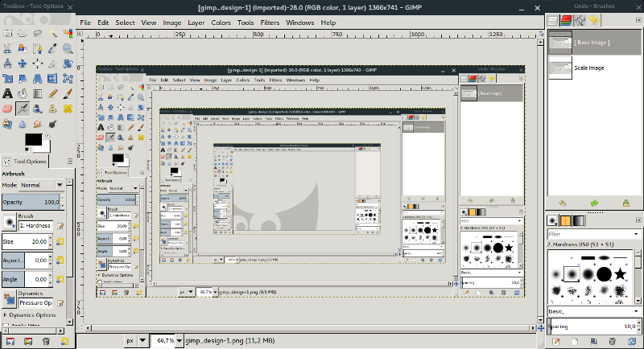This screenshot has width=644, height=349.
Task: Pick the Color Picker eyedropper tool
Action: tap(52, 49)
